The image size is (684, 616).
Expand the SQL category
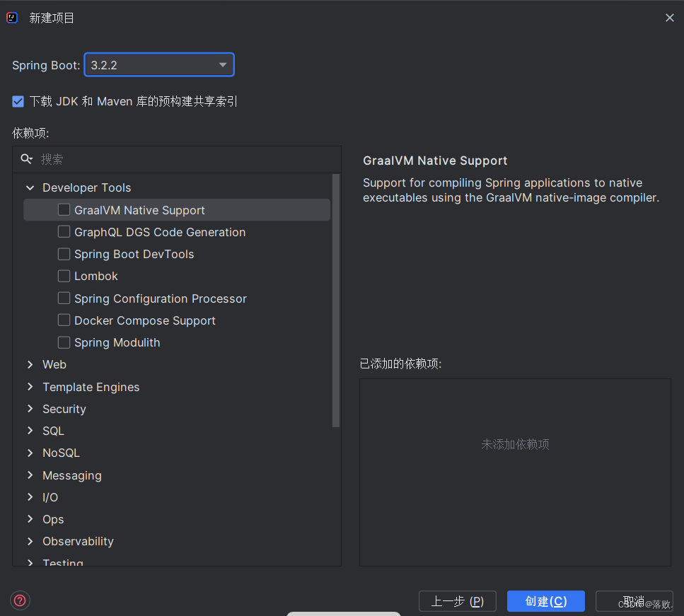[30, 431]
